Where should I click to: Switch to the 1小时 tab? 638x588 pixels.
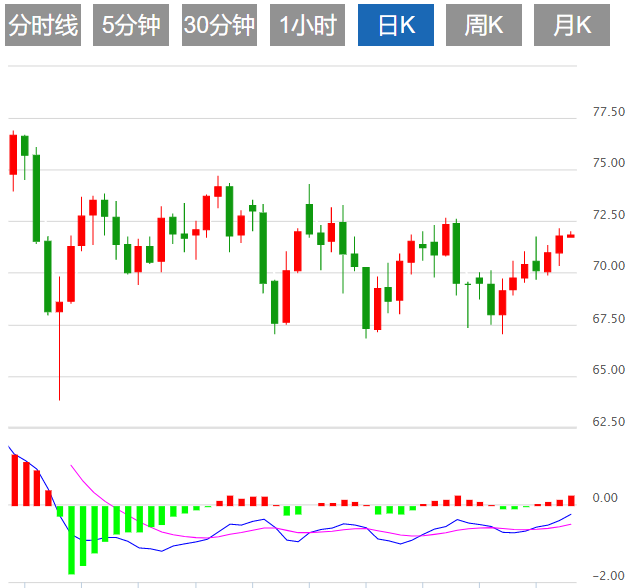click(x=307, y=26)
